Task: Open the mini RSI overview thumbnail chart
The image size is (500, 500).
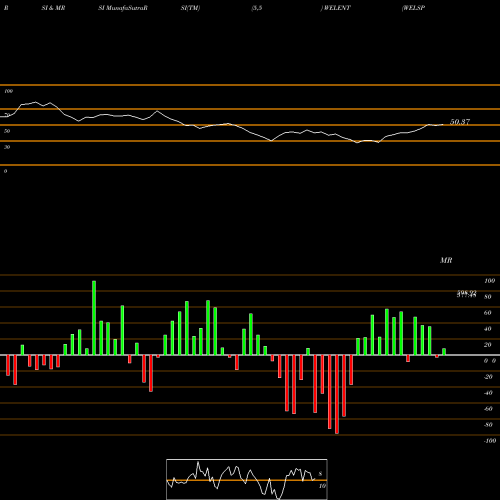Action: pyautogui.click(x=247, y=479)
